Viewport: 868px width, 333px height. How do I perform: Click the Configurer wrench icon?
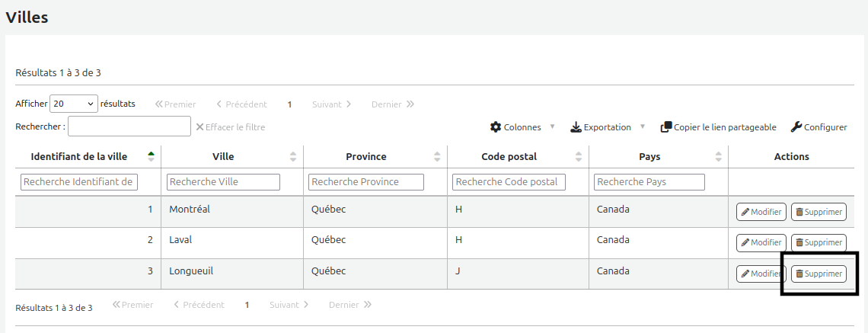coord(796,127)
